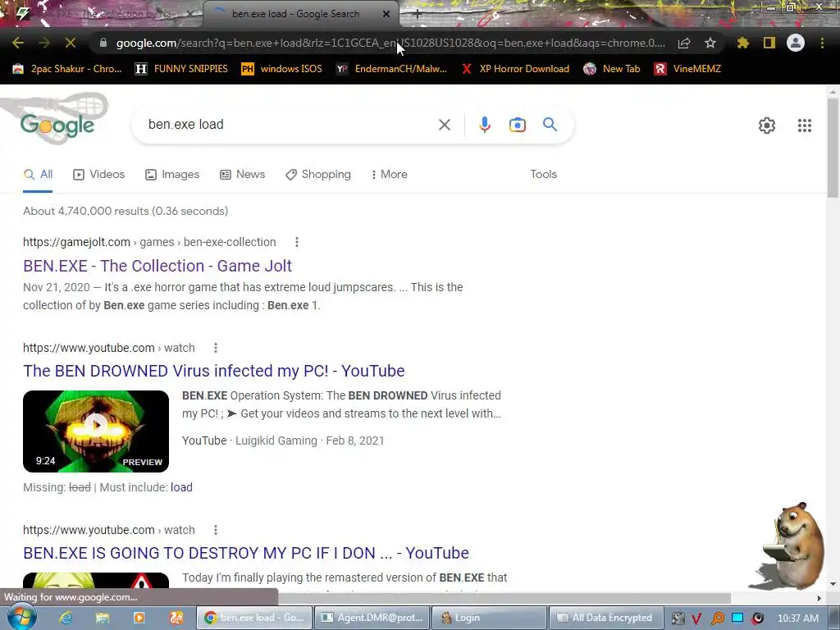840x630 pixels.
Task: Play the 9:24 BEN DROWNED video thumbnail
Action: (x=96, y=431)
